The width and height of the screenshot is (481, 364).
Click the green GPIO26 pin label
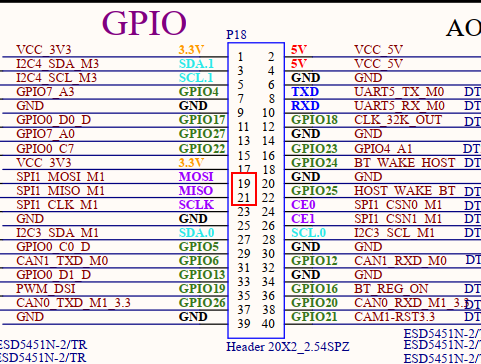202,303
